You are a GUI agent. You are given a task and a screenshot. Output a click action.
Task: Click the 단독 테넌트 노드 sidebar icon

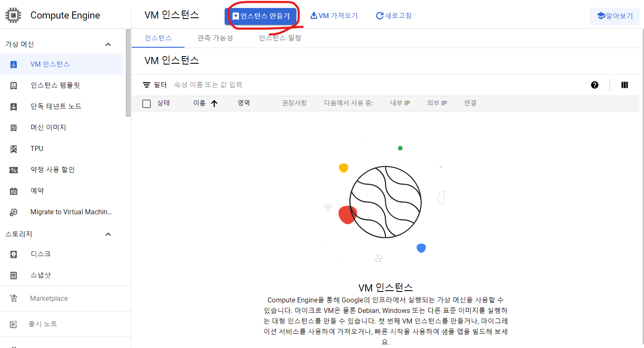pyautogui.click(x=14, y=107)
